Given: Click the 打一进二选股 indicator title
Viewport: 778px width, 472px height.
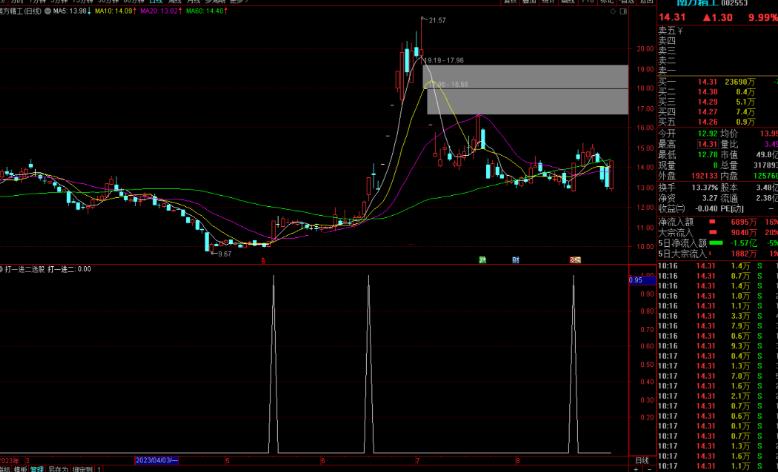Looking at the screenshot, I should coord(25,269).
